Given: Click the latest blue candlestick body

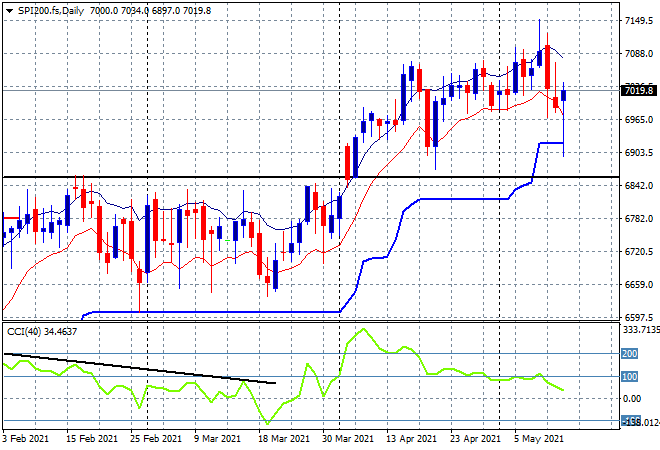Looking at the screenshot, I should (564, 96).
